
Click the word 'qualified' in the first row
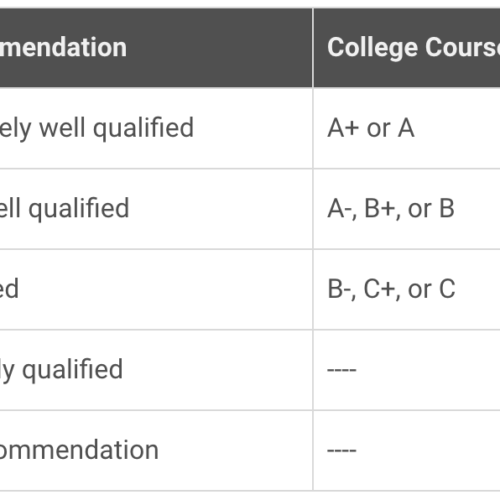pyautogui.click(x=143, y=129)
